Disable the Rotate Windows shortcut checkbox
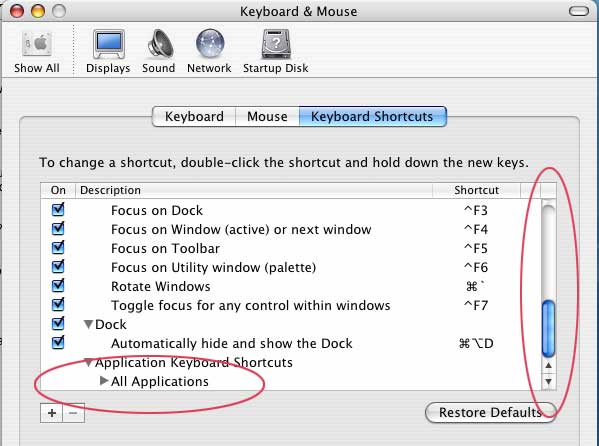The height and width of the screenshot is (446, 599). tap(58, 285)
